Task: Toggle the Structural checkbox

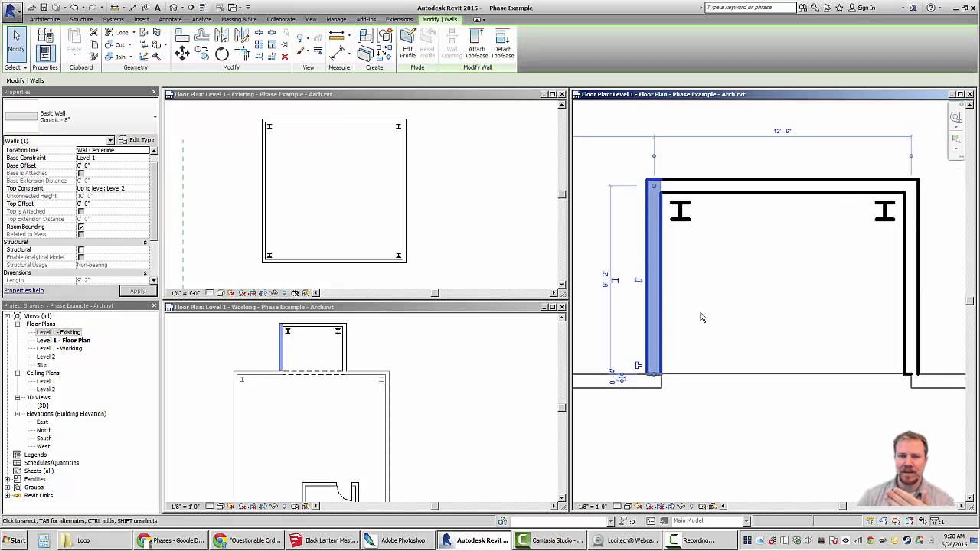Action: (x=81, y=249)
